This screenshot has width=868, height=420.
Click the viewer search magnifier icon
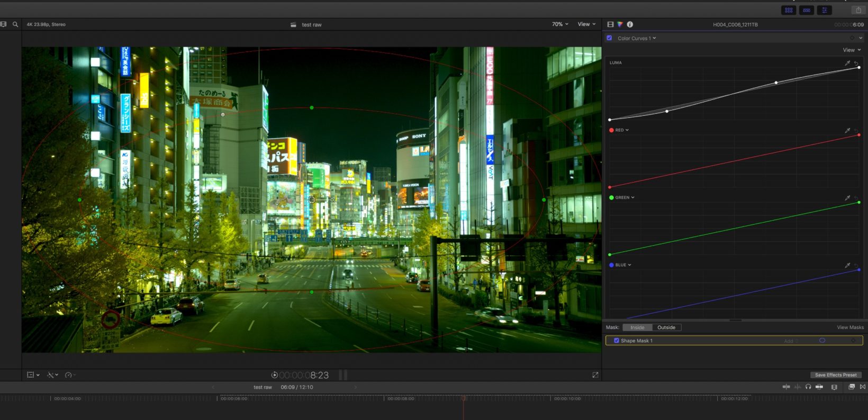[15, 24]
